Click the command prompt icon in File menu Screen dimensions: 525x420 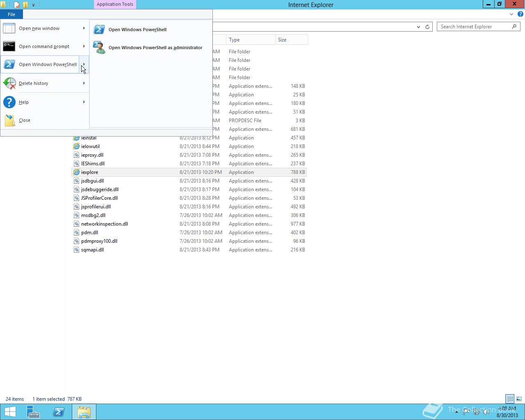coord(9,46)
